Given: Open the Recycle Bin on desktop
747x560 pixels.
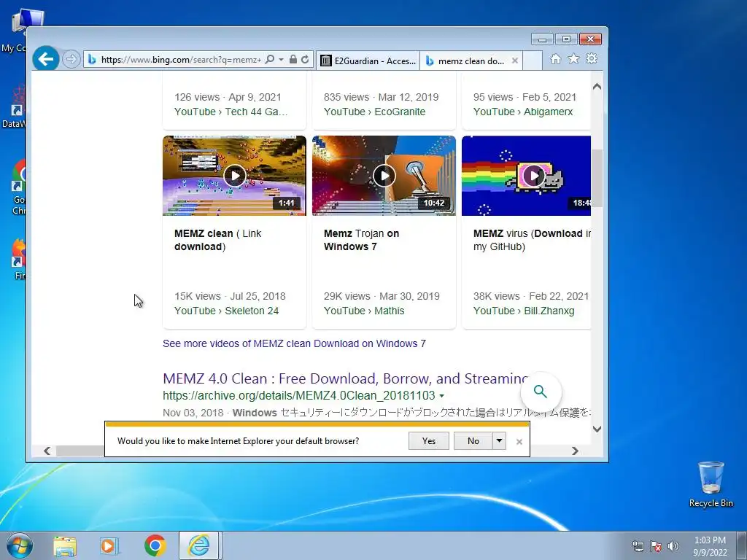Looking at the screenshot, I should point(711,485).
